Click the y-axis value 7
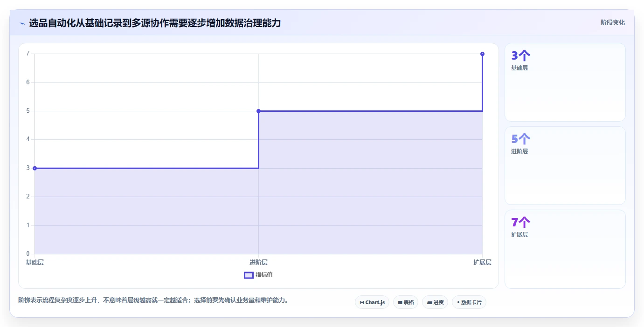 pos(28,54)
